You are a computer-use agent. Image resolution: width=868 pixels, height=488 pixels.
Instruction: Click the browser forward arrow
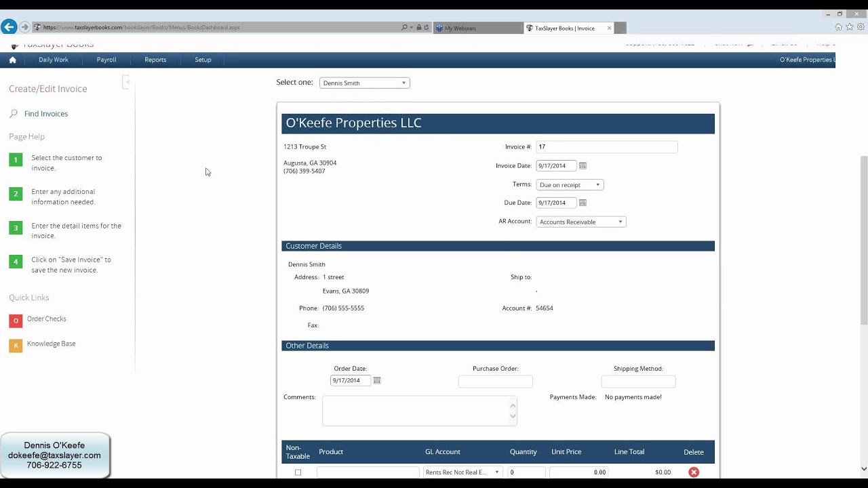pyautogui.click(x=24, y=27)
